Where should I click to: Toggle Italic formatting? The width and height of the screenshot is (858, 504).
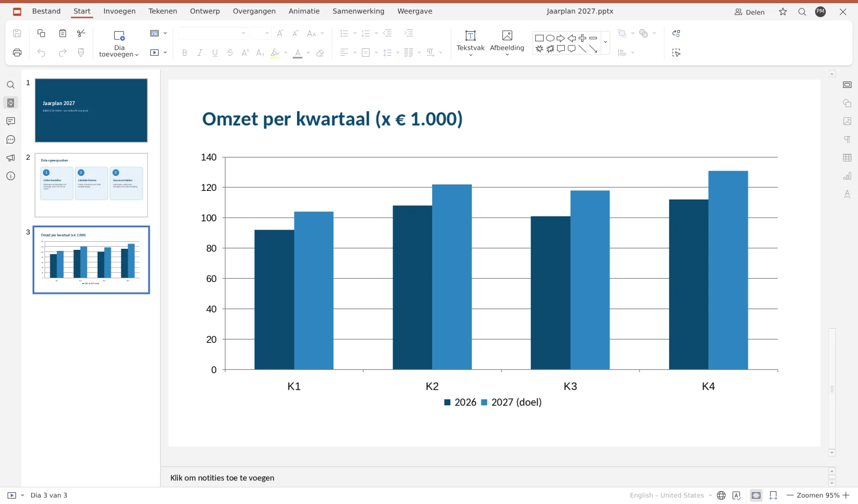(200, 53)
